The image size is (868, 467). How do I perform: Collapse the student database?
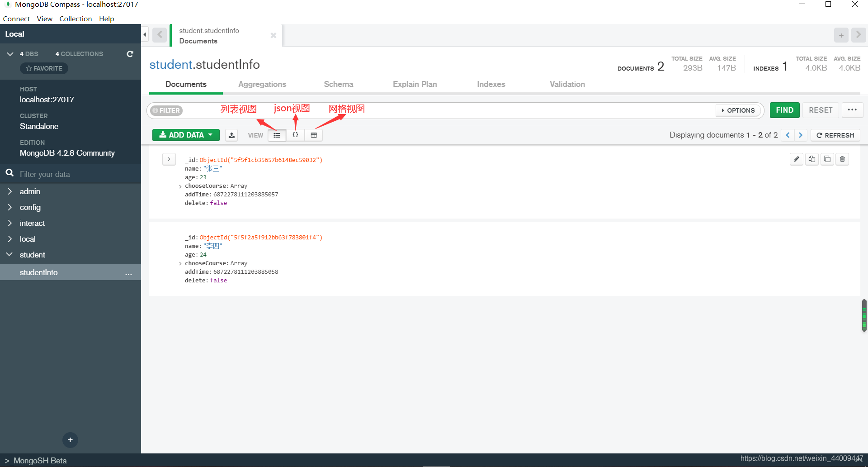pos(9,255)
